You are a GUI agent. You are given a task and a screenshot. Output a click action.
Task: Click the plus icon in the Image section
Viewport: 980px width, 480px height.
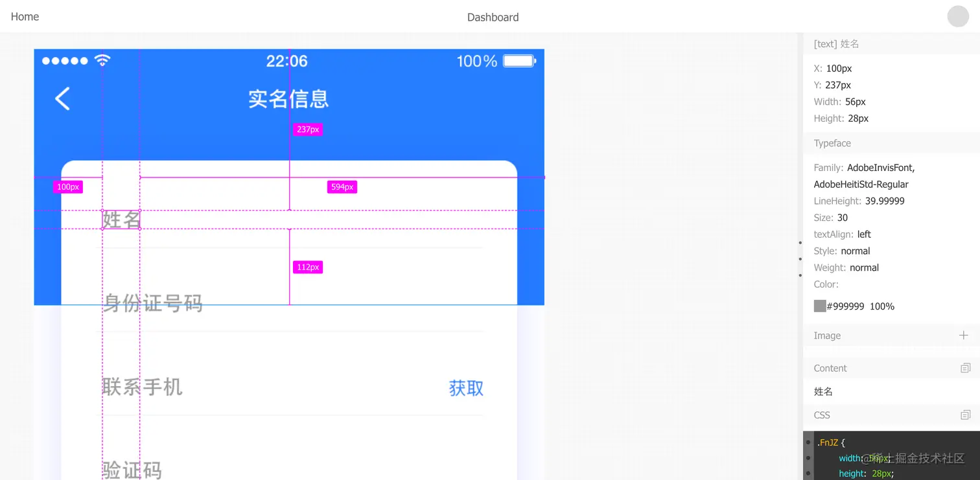964,335
